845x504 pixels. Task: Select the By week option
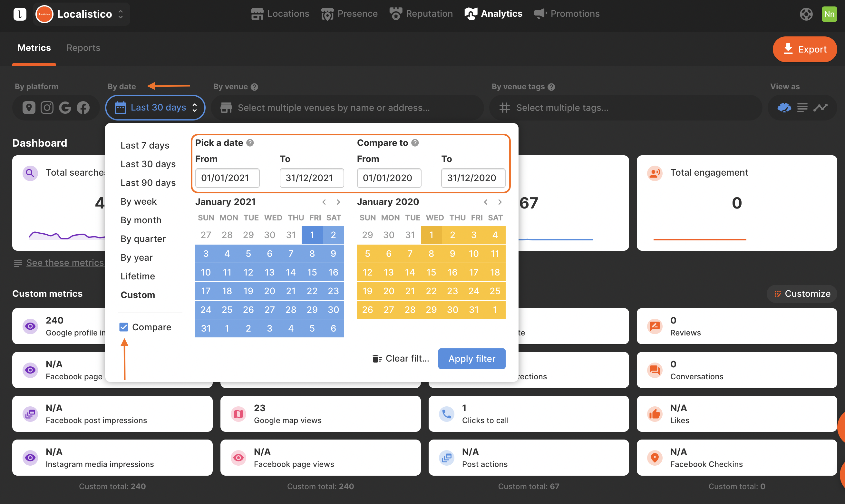click(x=139, y=201)
